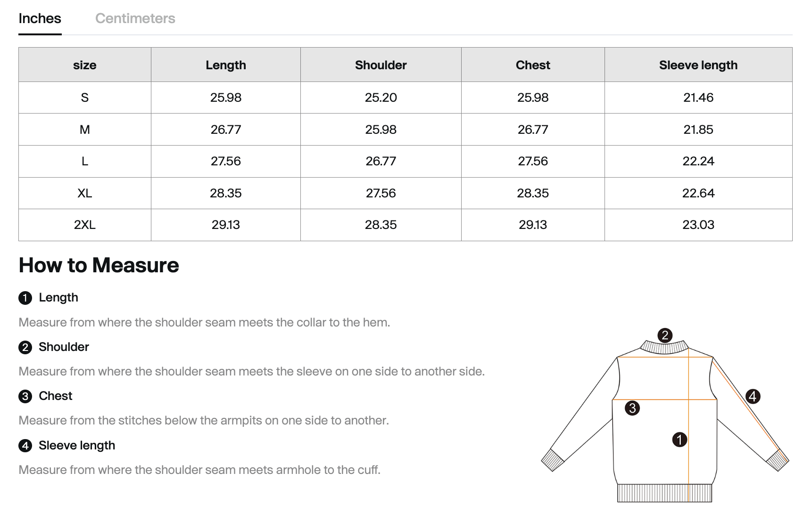Select the Inches tab
Image resolution: width=812 pixels, height=530 pixels.
pyautogui.click(x=40, y=18)
